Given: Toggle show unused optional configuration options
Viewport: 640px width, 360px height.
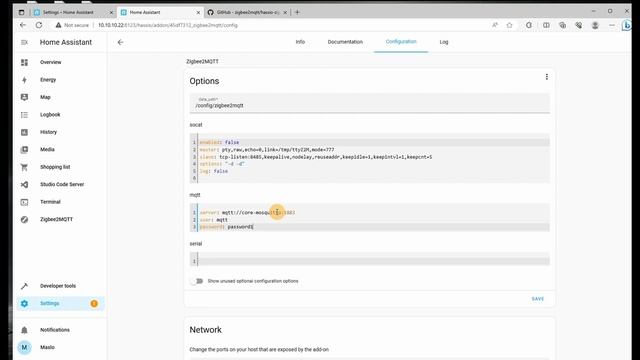Looking at the screenshot, I should point(197,281).
